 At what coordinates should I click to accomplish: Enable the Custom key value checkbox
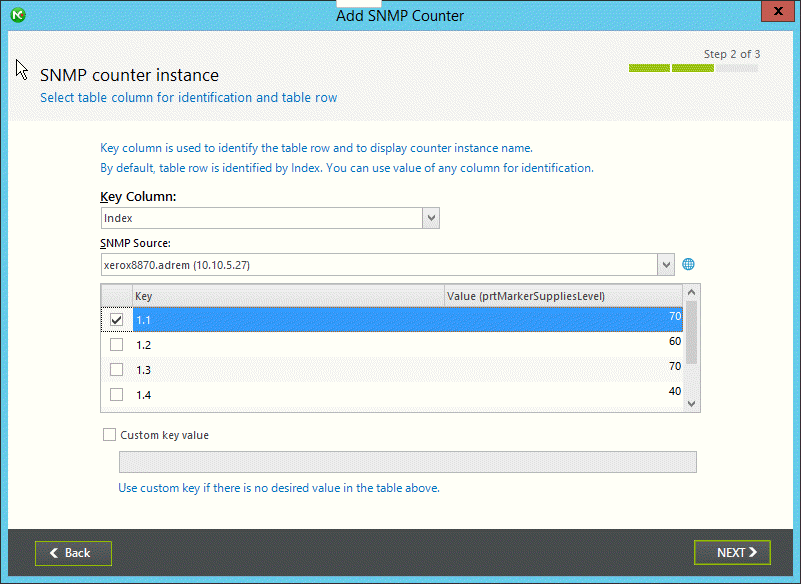tap(109, 435)
